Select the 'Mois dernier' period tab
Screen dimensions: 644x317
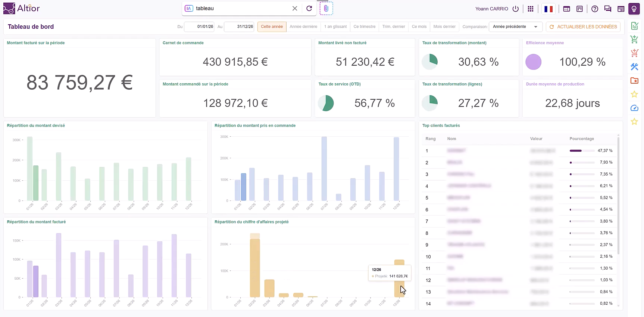point(444,27)
